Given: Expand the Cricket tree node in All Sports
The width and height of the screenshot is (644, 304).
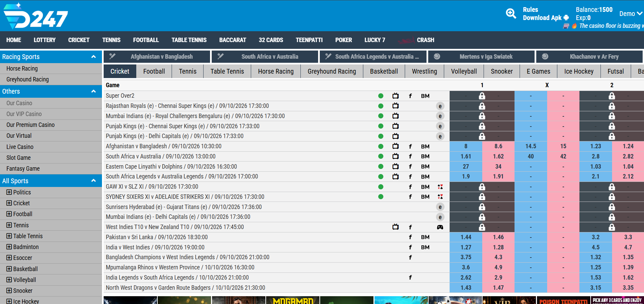Looking at the screenshot, I should [x=9, y=203].
